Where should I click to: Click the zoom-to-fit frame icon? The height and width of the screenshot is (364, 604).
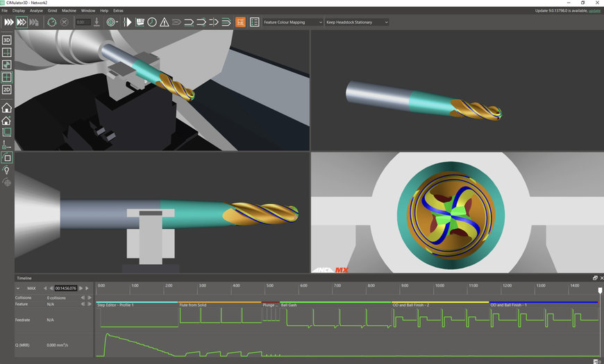[x=6, y=132]
